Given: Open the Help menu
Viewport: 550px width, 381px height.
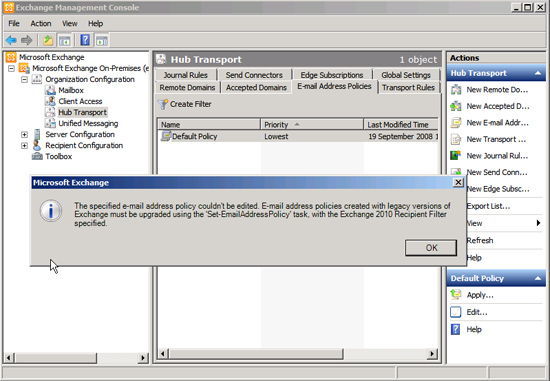Looking at the screenshot, I should click(x=95, y=24).
